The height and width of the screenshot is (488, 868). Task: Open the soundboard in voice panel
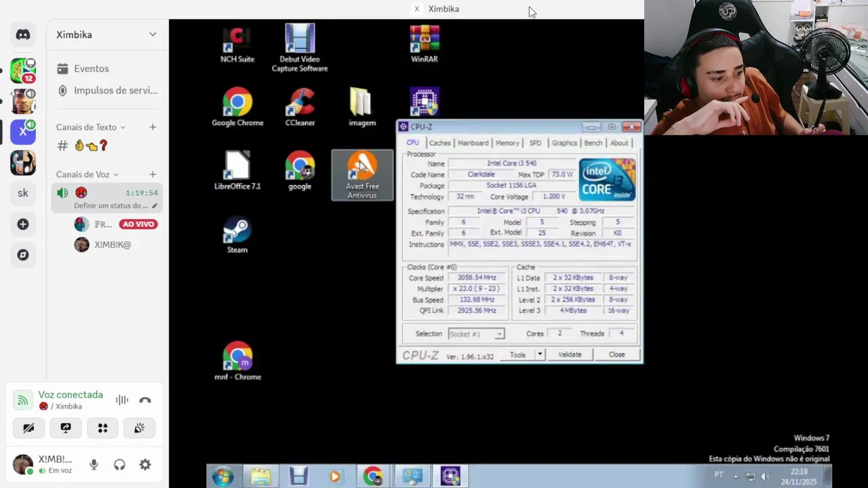click(140, 428)
